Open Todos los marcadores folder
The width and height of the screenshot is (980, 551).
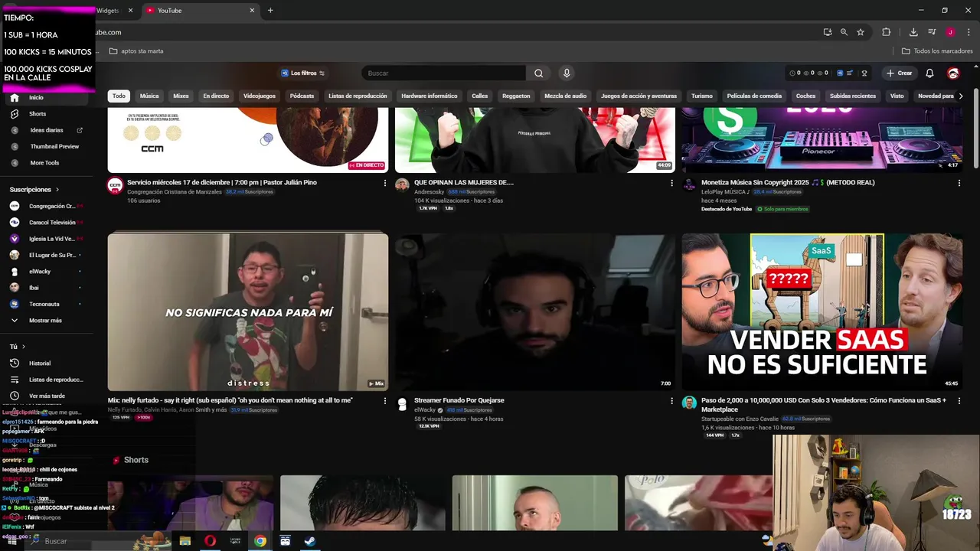(x=937, y=51)
